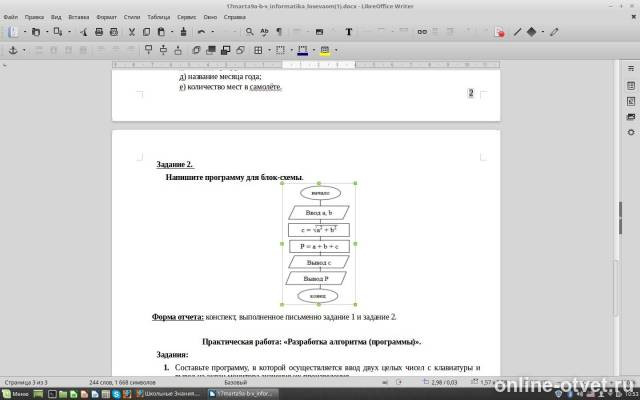The width and height of the screenshot is (640, 400).
Task: Expand the Anchor dropdown arrow
Action: coord(24,50)
